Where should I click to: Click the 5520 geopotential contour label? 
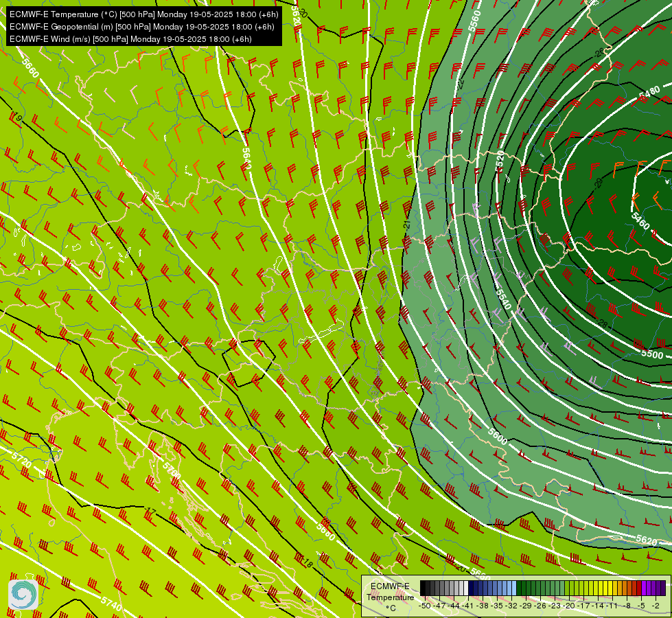(499, 162)
